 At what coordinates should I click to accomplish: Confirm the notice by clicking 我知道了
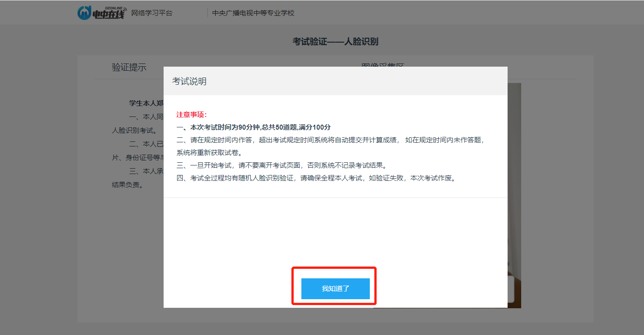[x=335, y=290]
